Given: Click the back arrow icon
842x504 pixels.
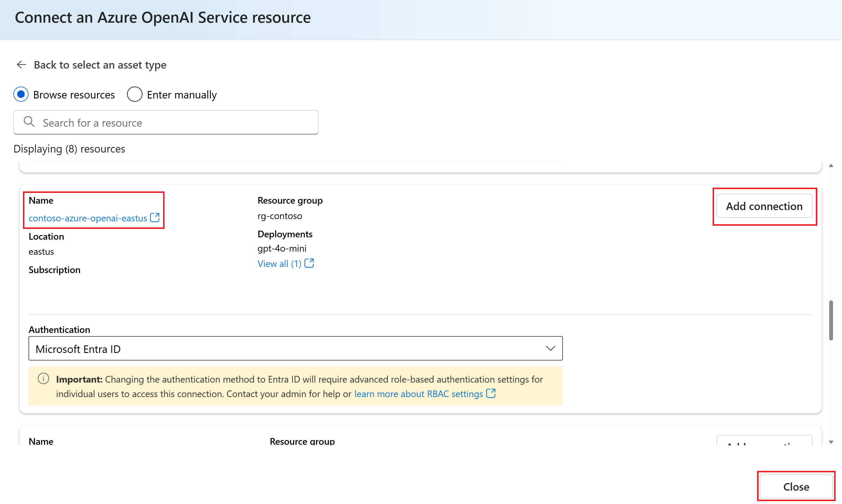Looking at the screenshot, I should pyautogui.click(x=22, y=64).
